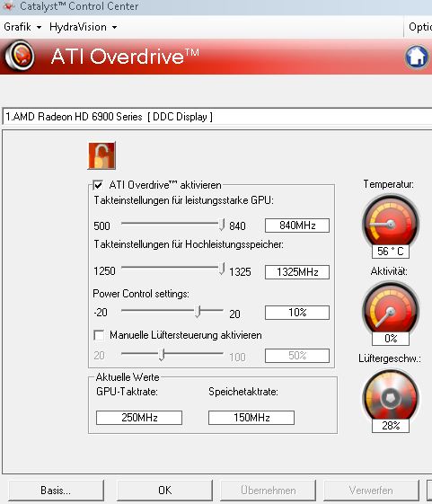The height and width of the screenshot is (504, 432).
Task: Enable Manuelle Lüftersteuerung aktivieren checkbox
Action: coord(99,335)
